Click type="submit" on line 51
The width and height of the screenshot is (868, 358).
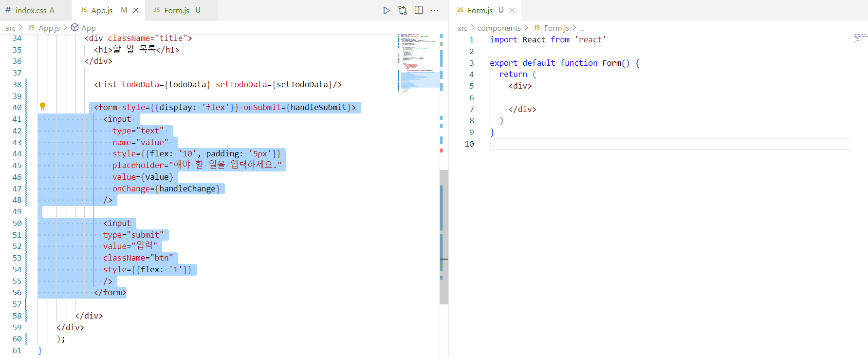click(x=133, y=235)
